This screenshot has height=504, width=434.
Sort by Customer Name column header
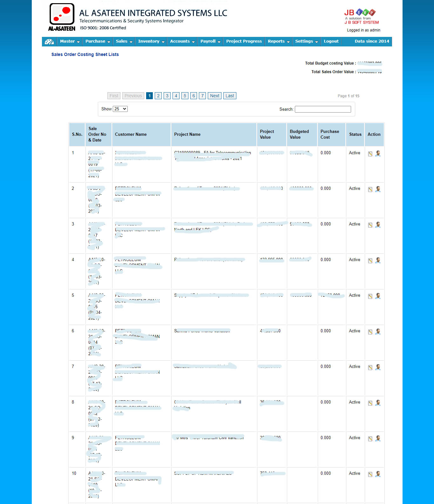click(141, 135)
